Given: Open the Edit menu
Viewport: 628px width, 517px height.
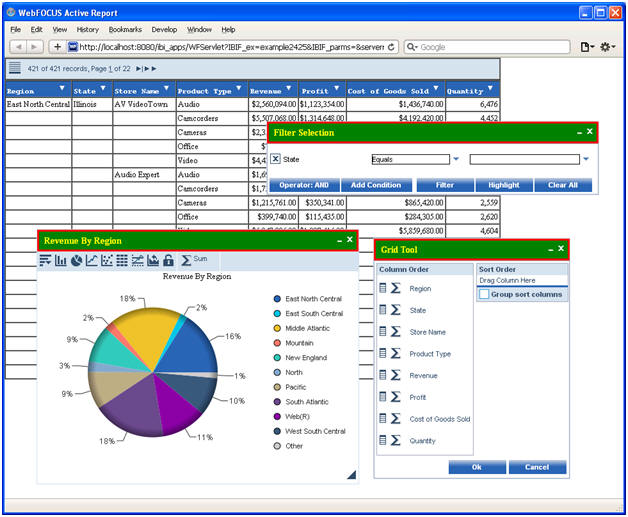Looking at the screenshot, I should 36,29.
